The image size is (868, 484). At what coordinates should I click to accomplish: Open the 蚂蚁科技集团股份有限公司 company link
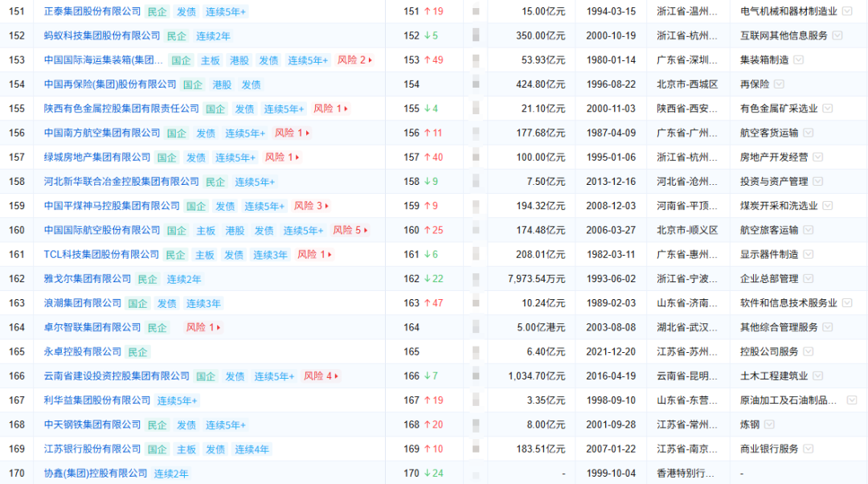tap(102, 36)
